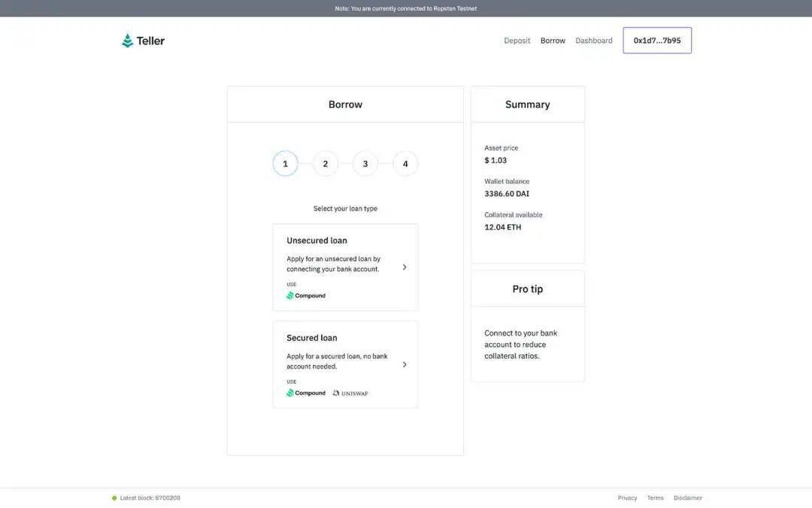Click the 'Apply for an unsecured loan' description
This screenshot has height=508, width=812.
334,264
